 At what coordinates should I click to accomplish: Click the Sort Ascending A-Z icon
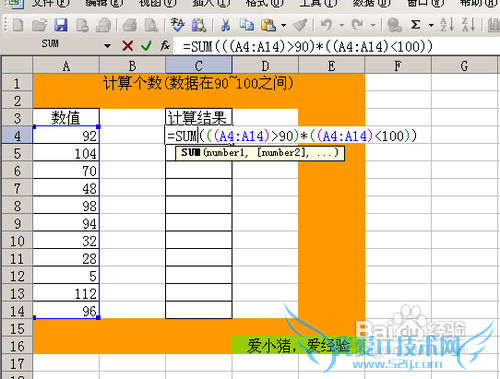[x=447, y=25]
